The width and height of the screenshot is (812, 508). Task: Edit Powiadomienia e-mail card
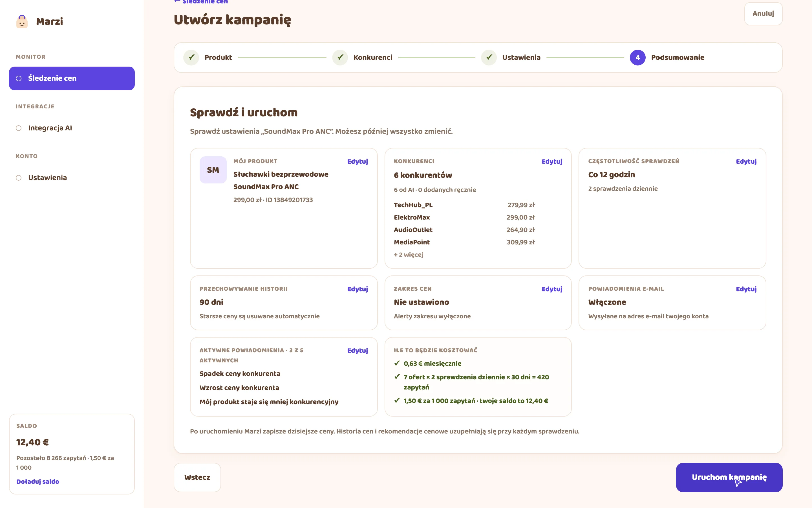click(x=746, y=289)
